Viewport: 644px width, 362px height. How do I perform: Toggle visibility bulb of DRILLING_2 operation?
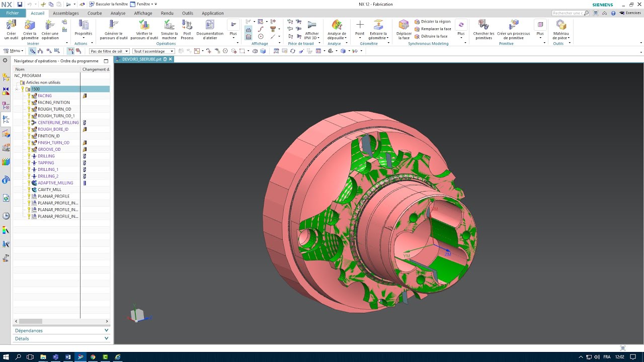(29, 176)
